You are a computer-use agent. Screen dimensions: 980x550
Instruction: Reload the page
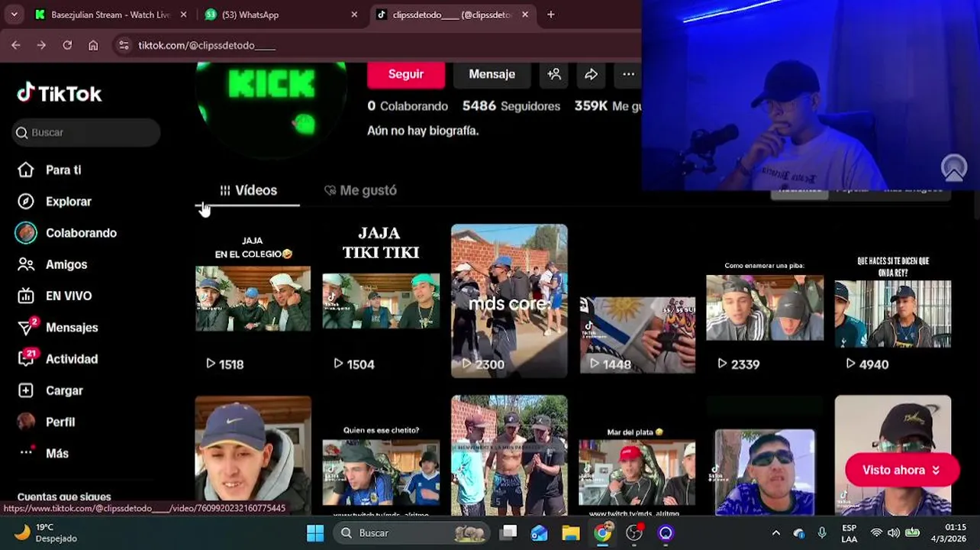[x=67, y=45]
